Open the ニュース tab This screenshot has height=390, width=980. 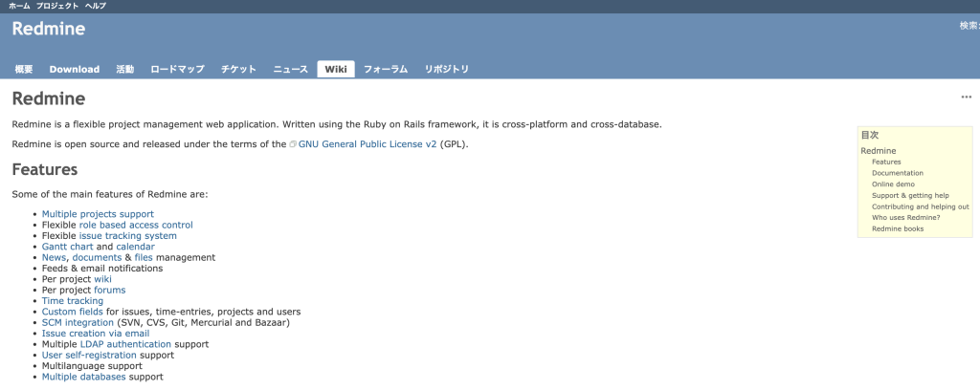click(x=291, y=69)
